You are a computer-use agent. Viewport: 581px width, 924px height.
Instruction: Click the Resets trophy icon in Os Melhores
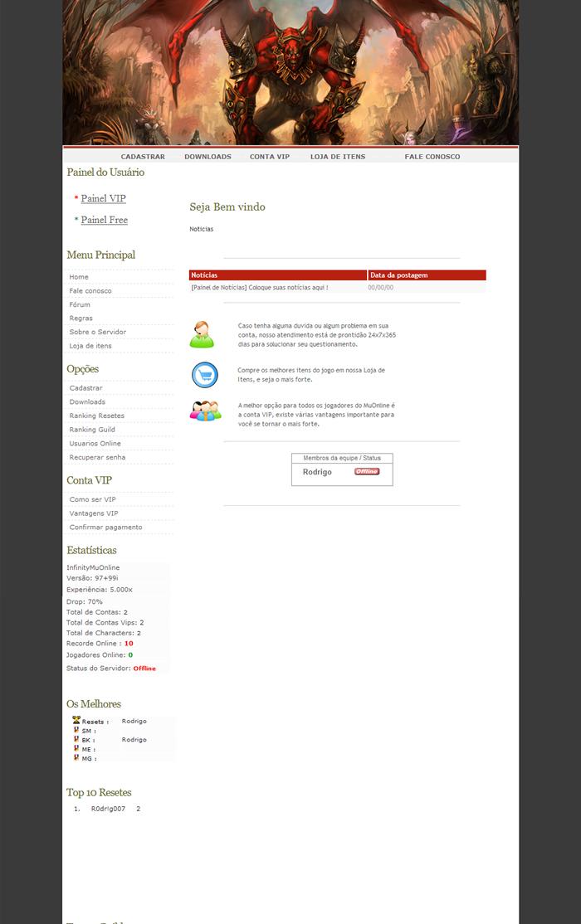coord(76,720)
